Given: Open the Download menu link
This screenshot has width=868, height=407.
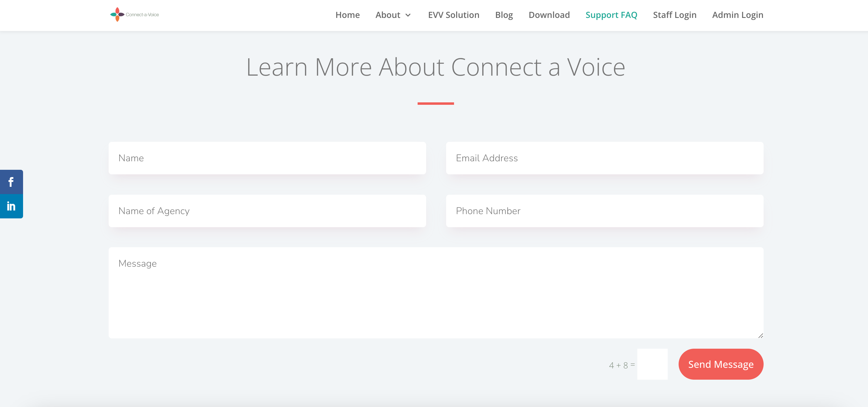Looking at the screenshot, I should coord(549,15).
